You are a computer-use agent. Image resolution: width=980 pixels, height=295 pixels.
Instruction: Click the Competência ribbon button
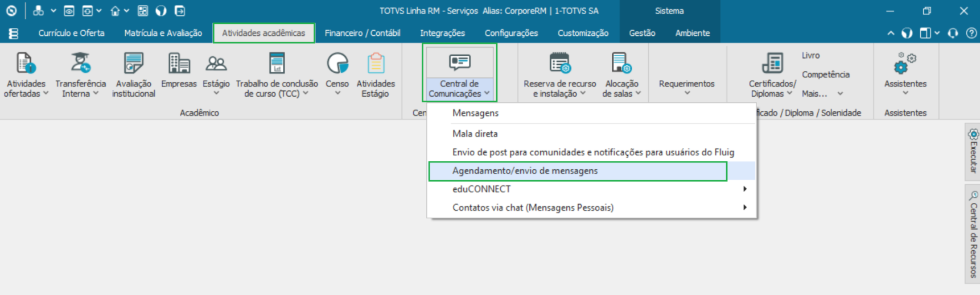826,74
